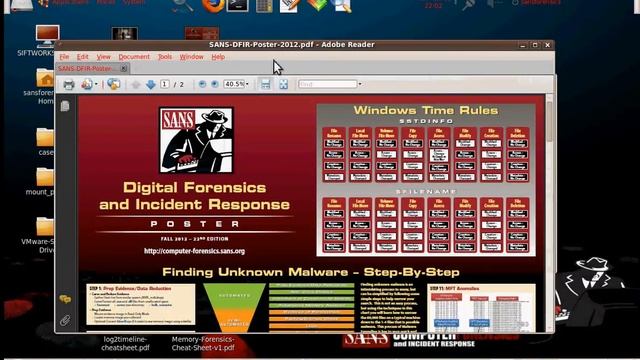Viewport: 640px width, 360px height.
Task: Launch the terminal from the top panel
Action: (x=238, y=5)
